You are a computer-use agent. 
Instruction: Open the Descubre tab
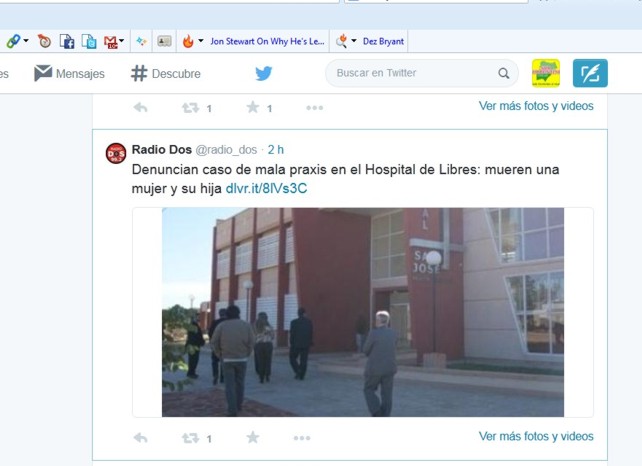pos(166,73)
